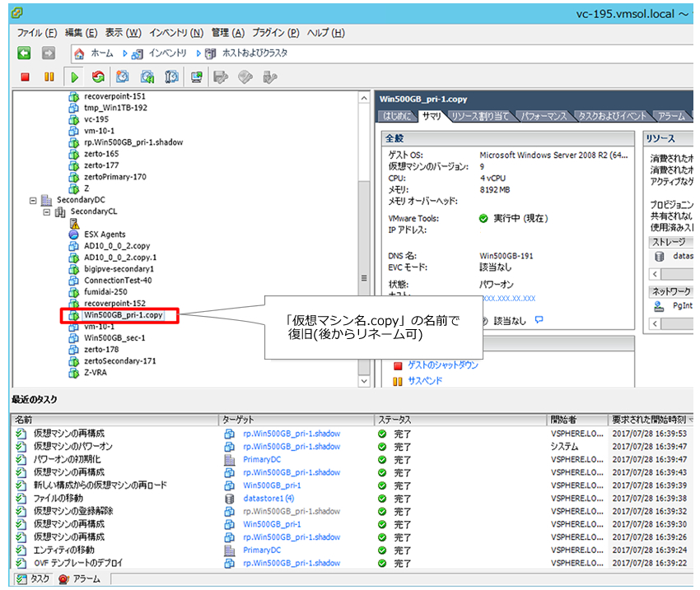This screenshot has width=700, height=590.
Task: Click the greyed connect CD/DVD toolbar icon
Action: (x=245, y=77)
